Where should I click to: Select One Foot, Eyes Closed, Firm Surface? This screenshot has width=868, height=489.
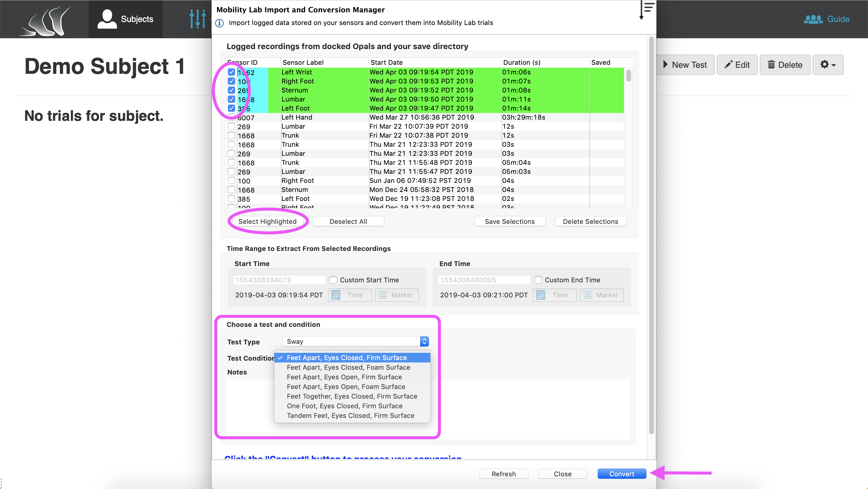(x=352, y=406)
